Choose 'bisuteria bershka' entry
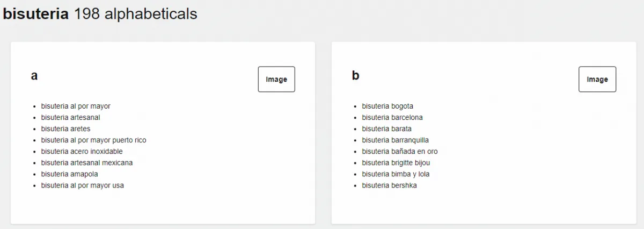This screenshot has height=229, width=644. 389,185
